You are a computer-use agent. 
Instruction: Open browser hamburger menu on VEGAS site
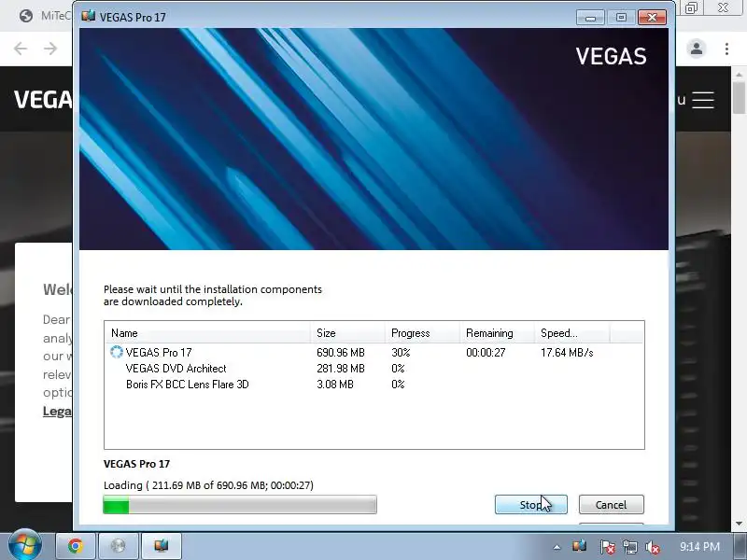[703, 100]
